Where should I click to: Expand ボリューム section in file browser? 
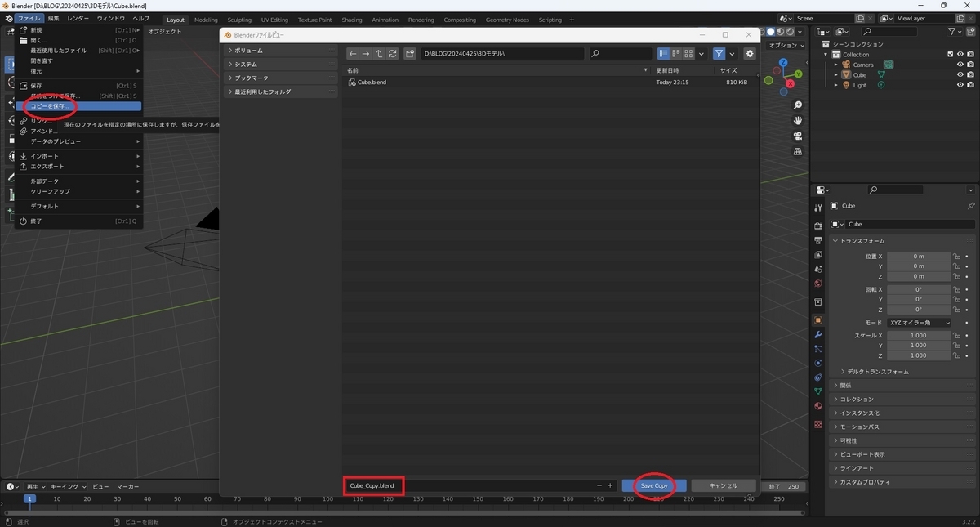coord(280,51)
